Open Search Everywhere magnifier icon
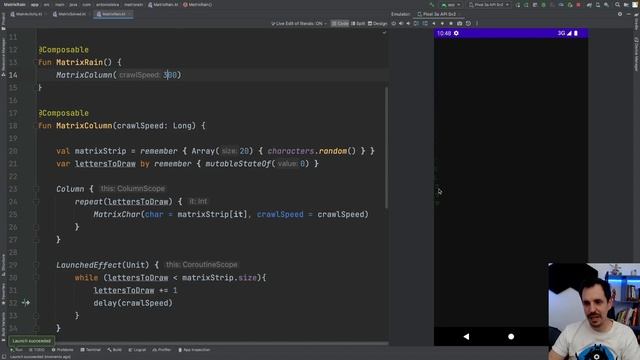Image resolution: width=640 pixels, height=360 pixels. click(618, 5)
